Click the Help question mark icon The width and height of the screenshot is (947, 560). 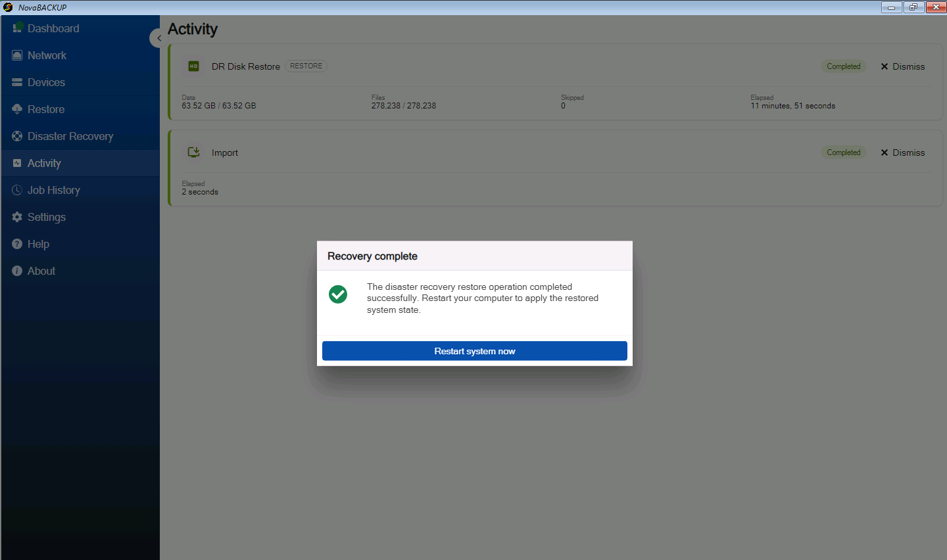pos(17,244)
